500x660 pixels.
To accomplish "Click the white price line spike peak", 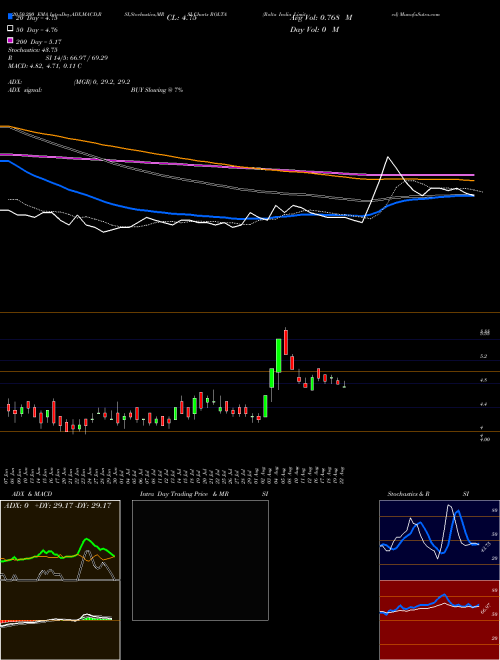I will (388, 157).
